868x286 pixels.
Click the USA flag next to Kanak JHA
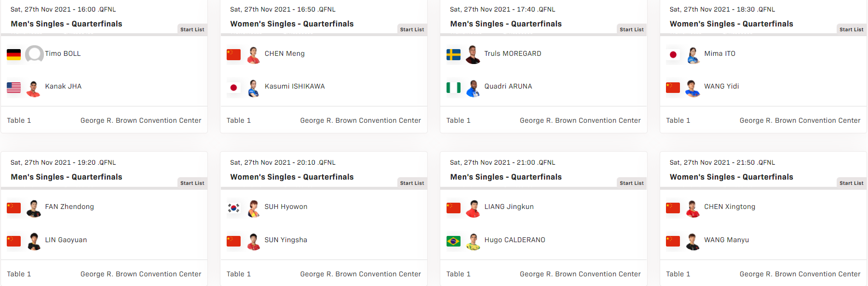(14, 88)
